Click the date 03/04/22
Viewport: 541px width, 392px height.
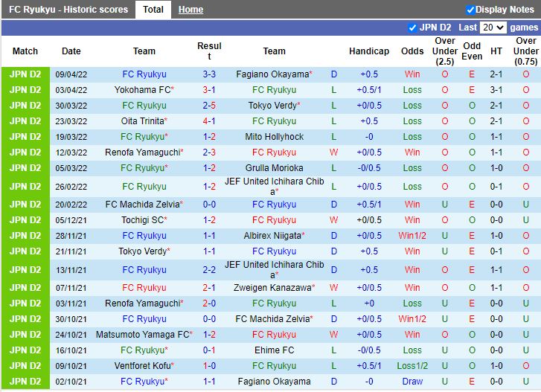pos(71,90)
